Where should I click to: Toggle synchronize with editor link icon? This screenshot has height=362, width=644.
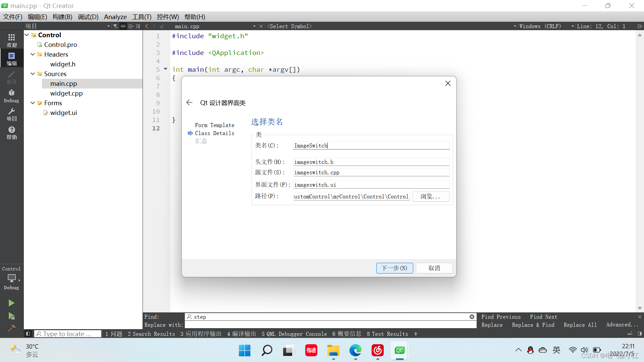[123, 26]
